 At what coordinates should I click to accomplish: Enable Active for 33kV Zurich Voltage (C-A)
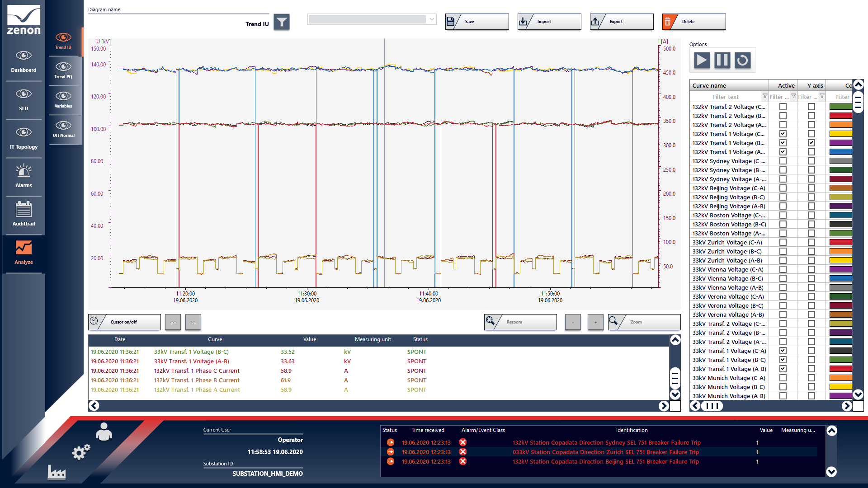click(783, 242)
